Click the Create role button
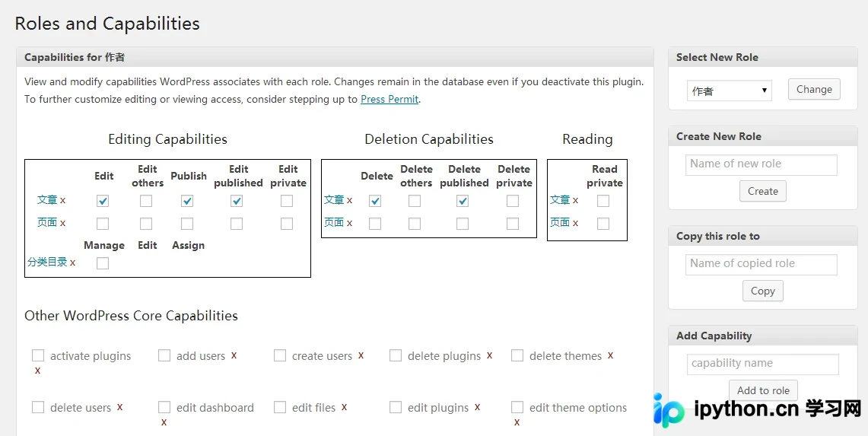The width and height of the screenshot is (868, 436). pos(762,191)
